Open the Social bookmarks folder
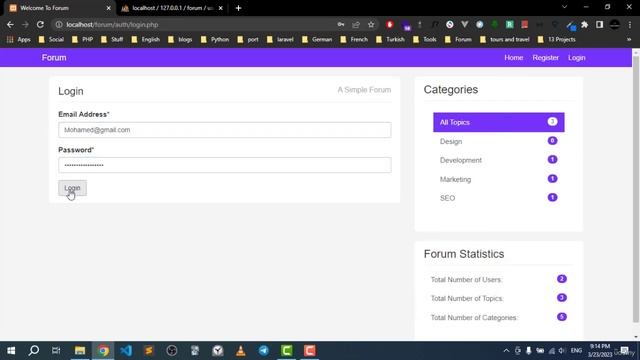Screen dimensions: 640x360 pyautogui.click(x=51, y=40)
